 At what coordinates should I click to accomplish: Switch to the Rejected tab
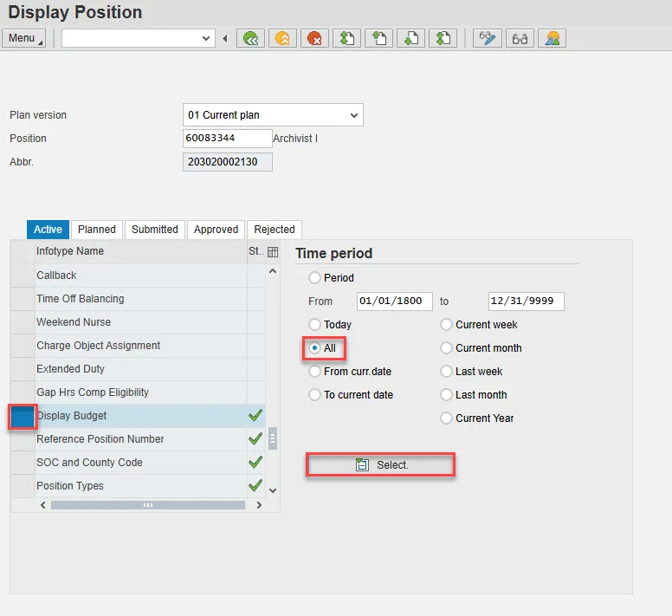pyautogui.click(x=275, y=230)
